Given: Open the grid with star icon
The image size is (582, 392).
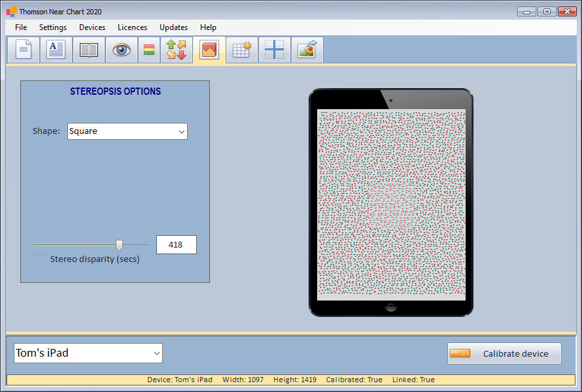Looking at the screenshot, I should pyautogui.click(x=242, y=50).
